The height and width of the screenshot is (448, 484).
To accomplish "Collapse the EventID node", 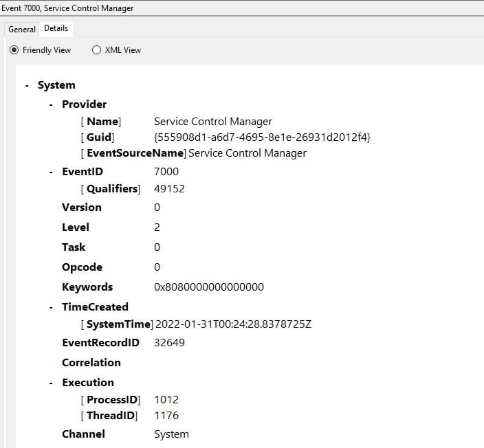I will 52,172.
